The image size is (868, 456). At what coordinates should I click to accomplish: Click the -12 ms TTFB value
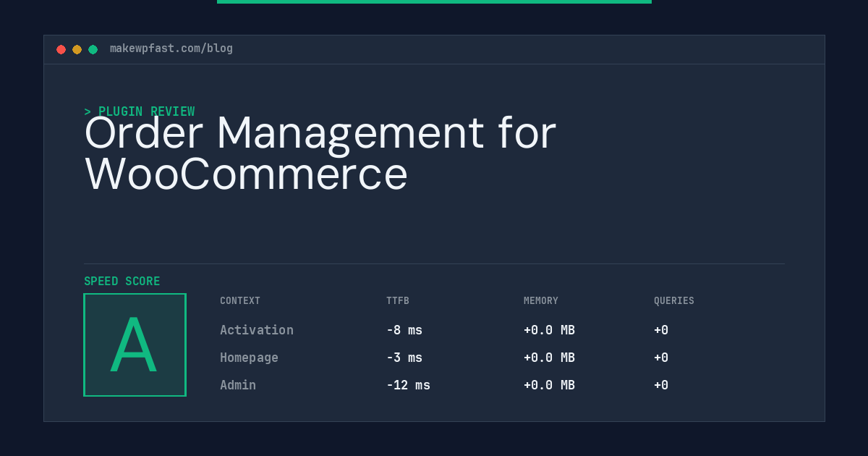pos(408,385)
